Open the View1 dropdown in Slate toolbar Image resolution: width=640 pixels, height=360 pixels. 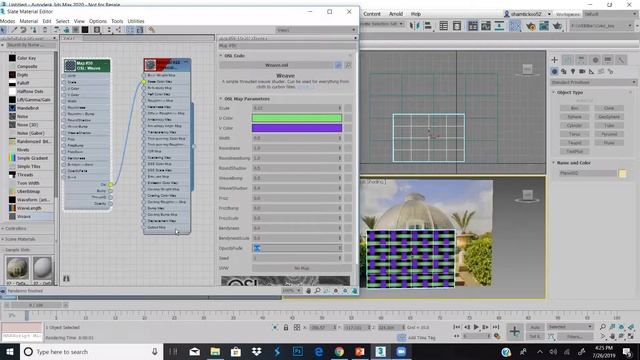click(316, 30)
